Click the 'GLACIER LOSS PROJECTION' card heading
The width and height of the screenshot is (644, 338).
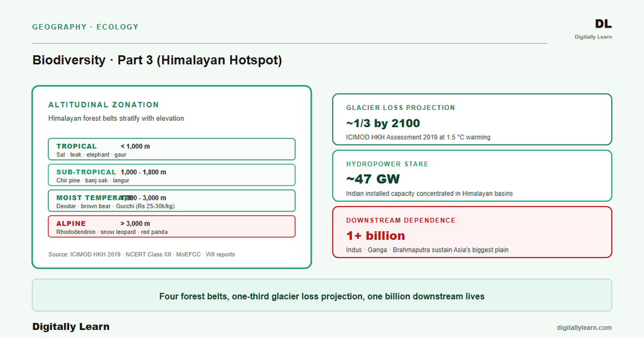point(401,108)
